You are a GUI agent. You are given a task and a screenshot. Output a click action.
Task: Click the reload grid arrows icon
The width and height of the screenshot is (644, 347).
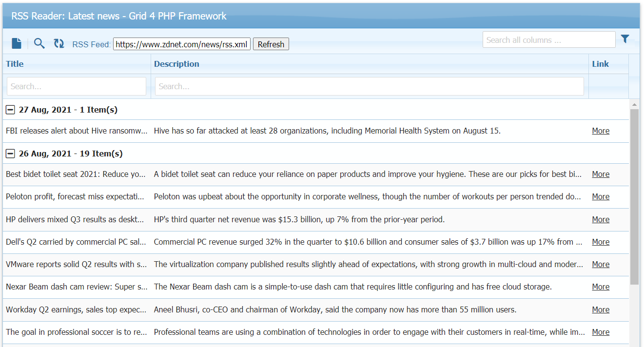click(x=59, y=44)
